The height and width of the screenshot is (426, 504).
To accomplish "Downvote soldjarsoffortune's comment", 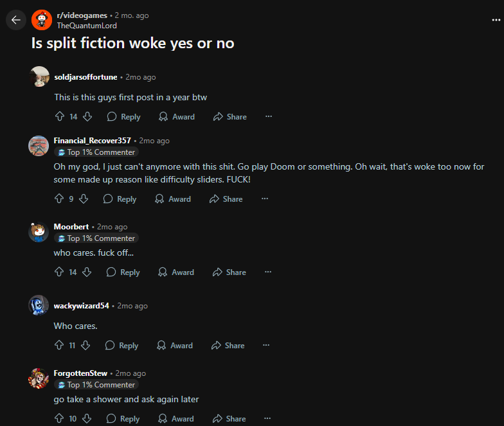I will click(87, 116).
